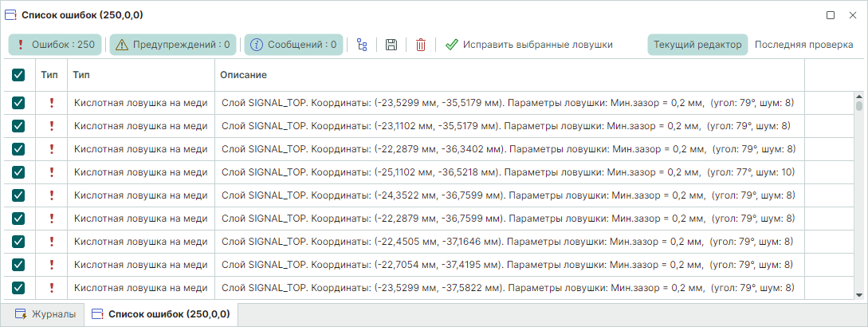The image size is (868, 327).
Task: Uncheck row with coordinates -24,3522 мм, -36,7599 мм
Action: (18, 195)
